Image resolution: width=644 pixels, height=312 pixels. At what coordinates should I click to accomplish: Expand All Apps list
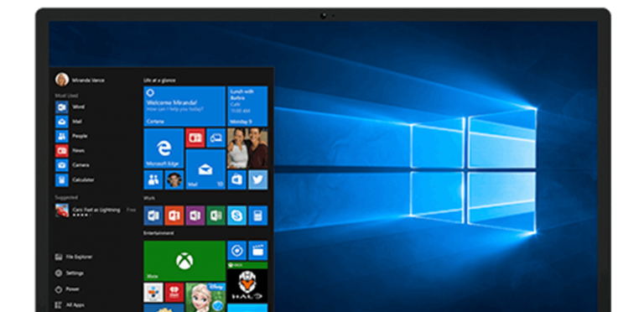70,305
